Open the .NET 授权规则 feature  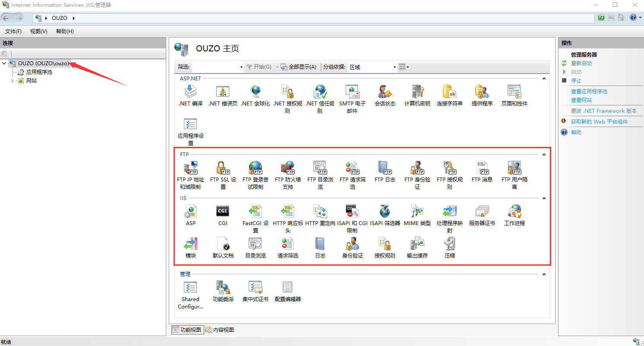point(287,99)
